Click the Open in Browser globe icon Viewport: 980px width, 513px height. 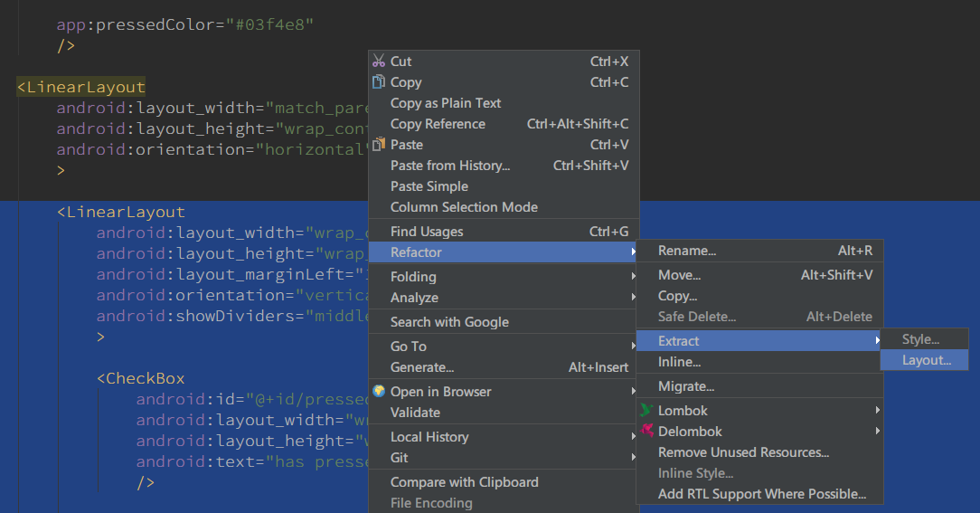[379, 392]
